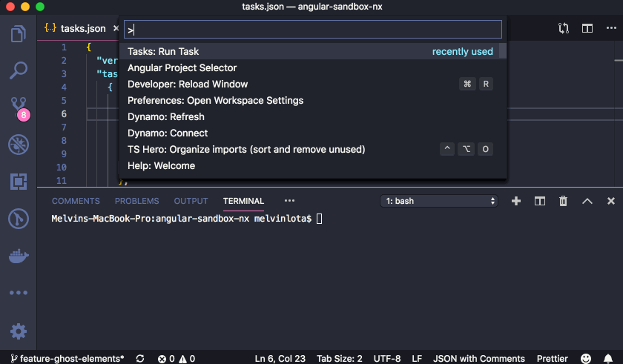The image size is (623, 364).
Task: Synchronize changes in status bar
Action: pos(140,359)
